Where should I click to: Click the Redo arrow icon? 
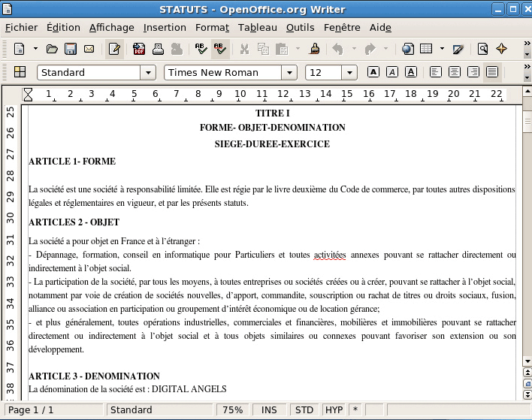point(370,49)
